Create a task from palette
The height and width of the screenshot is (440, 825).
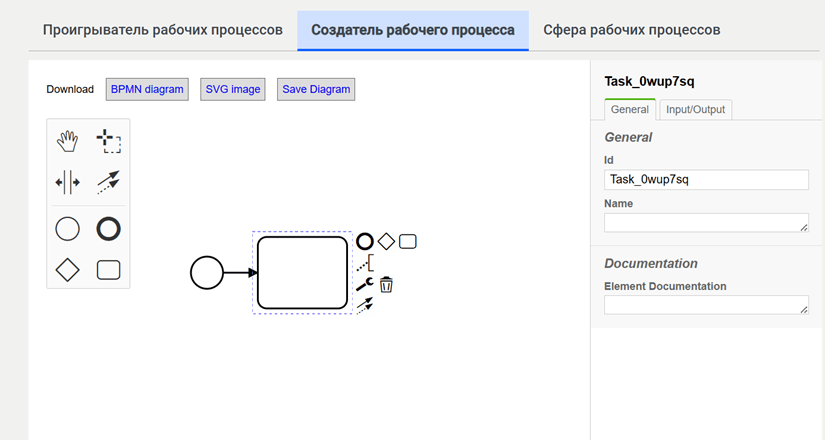108,270
